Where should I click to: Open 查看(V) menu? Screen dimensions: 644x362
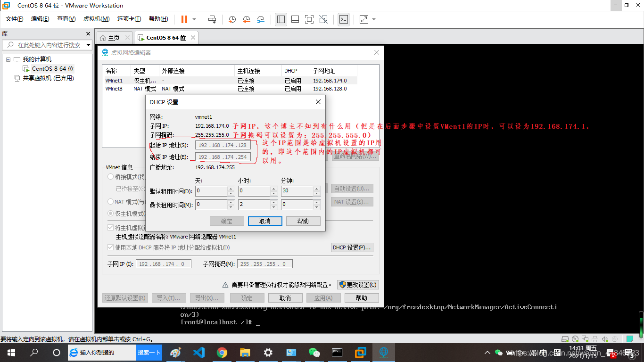click(66, 19)
